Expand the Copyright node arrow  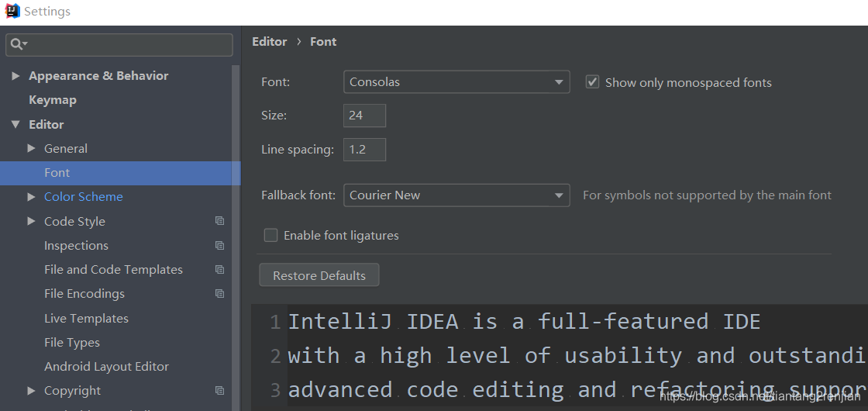point(32,391)
